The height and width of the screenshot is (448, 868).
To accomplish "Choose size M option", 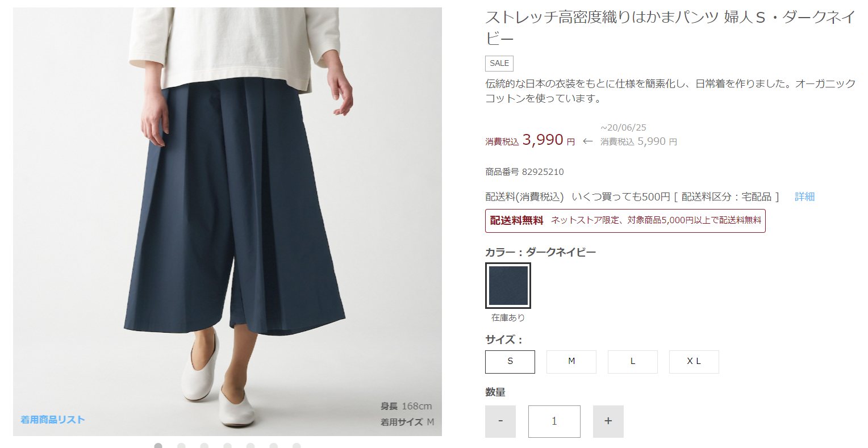I will [x=571, y=362].
